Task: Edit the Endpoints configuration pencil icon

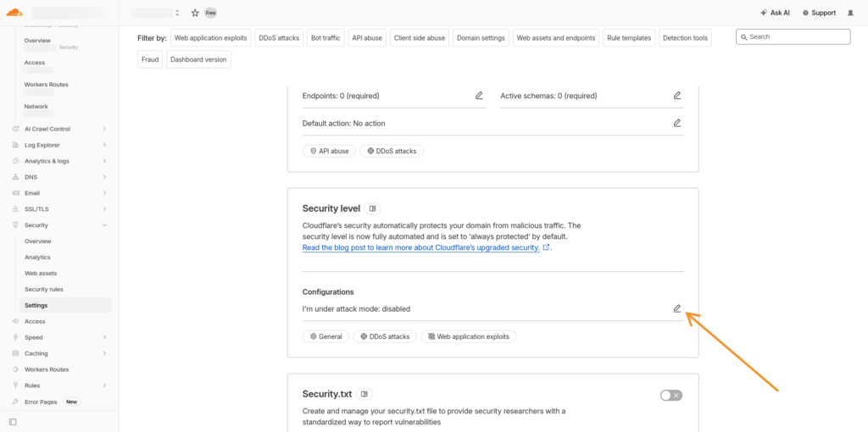Action: [x=479, y=96]
